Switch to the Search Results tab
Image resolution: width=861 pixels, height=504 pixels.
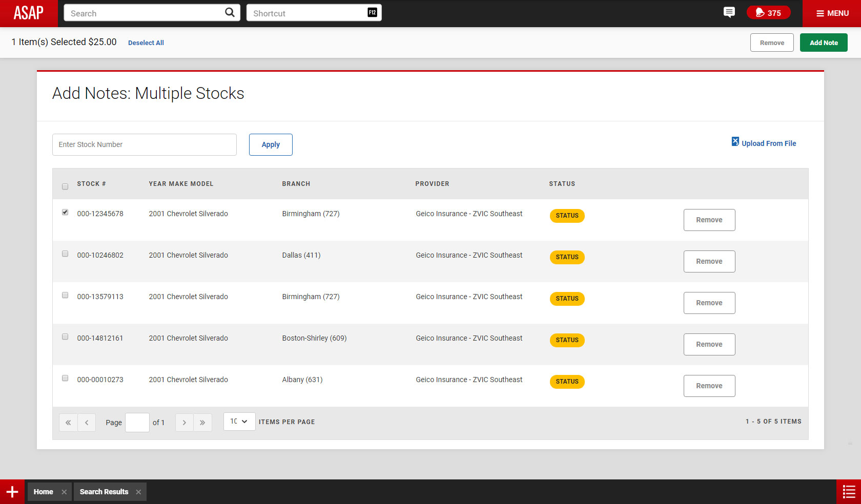tap(104, 492)
